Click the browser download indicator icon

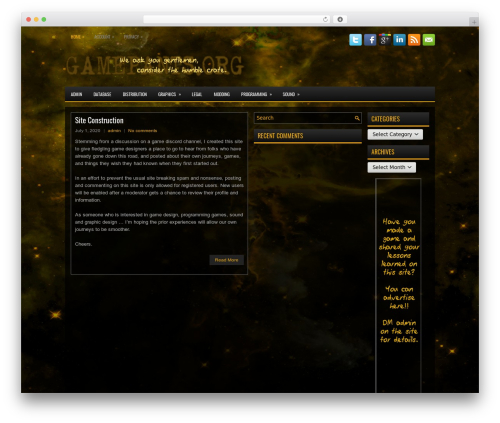click(x=340, y=19)
